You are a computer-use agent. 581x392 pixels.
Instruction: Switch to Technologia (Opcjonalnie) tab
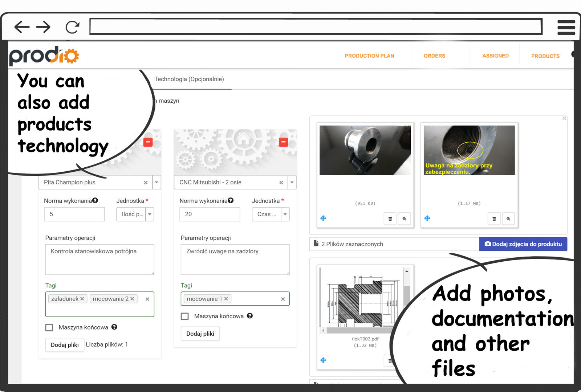click(x=189, y=79)
